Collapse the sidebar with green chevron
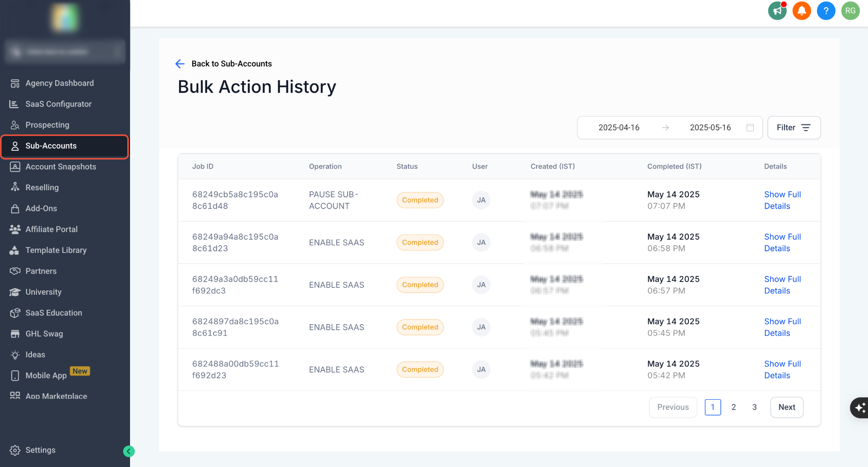 [128, 451]
